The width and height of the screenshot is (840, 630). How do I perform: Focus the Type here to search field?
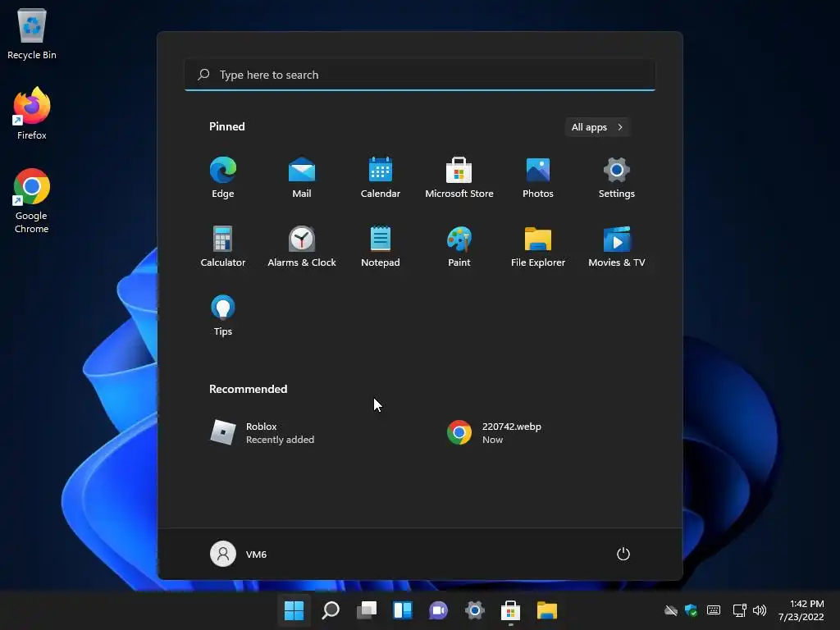pyautogui.click(x=420, y=75)
